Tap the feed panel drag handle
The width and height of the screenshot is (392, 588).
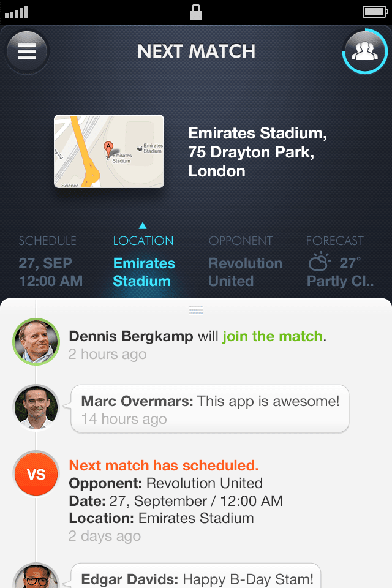click(x=196, y=311)
